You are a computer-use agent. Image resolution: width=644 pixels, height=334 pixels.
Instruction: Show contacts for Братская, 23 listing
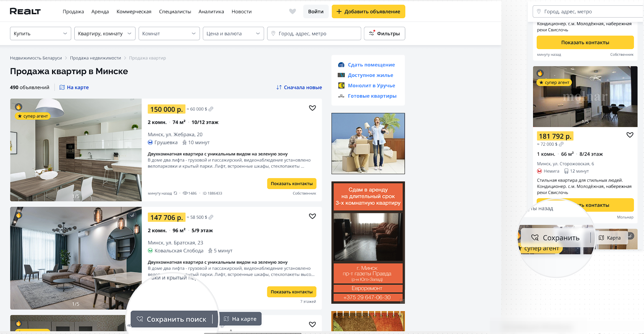pos(292,292)
